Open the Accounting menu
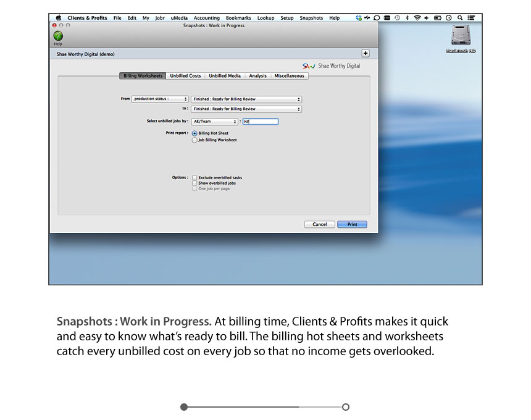 click(x=206, y=18)
